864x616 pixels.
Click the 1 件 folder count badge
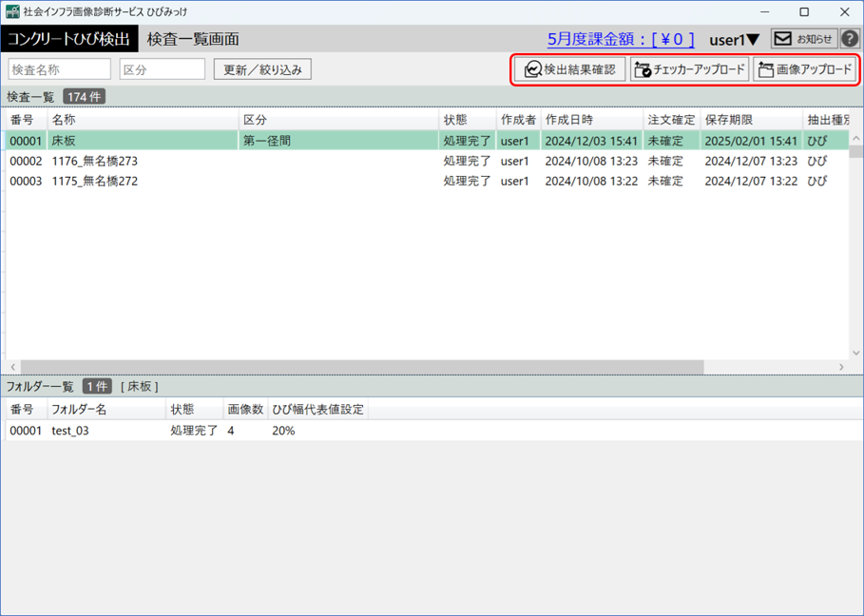point(97,386)
